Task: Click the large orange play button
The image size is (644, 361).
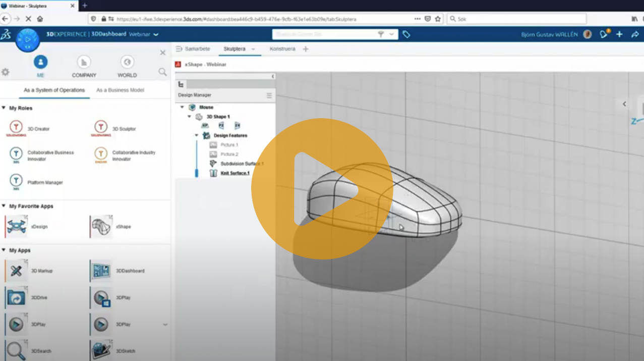Action: pos(322,189)
